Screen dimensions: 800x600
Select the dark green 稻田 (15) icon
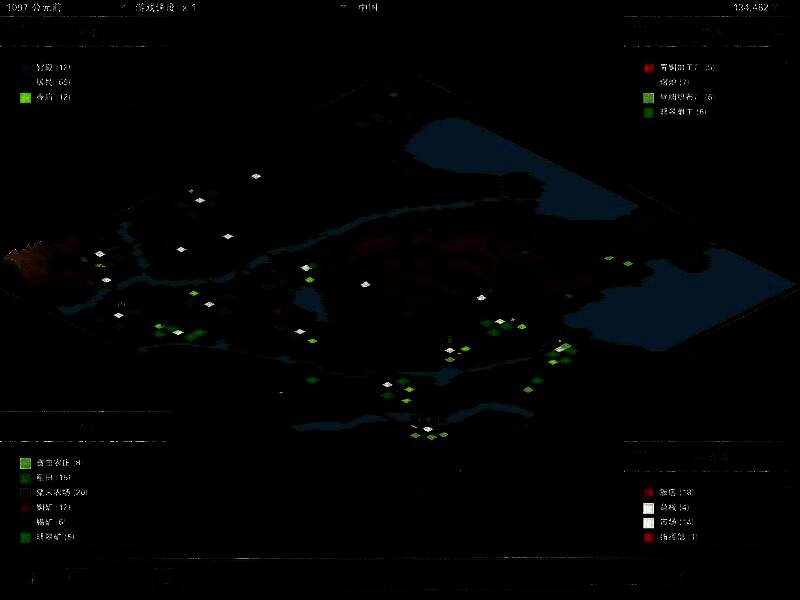(x=25, y=478)
